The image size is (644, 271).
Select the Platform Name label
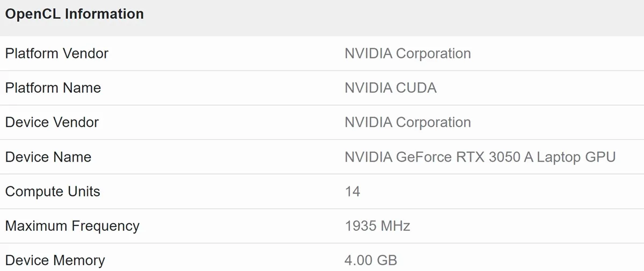[x=53, y=88]
